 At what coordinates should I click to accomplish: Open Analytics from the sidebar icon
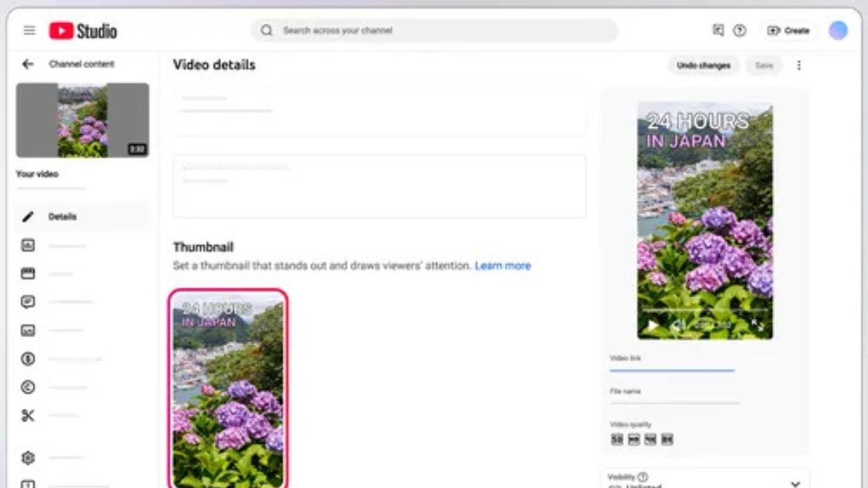pyautogui.click(x=28, y=246)
